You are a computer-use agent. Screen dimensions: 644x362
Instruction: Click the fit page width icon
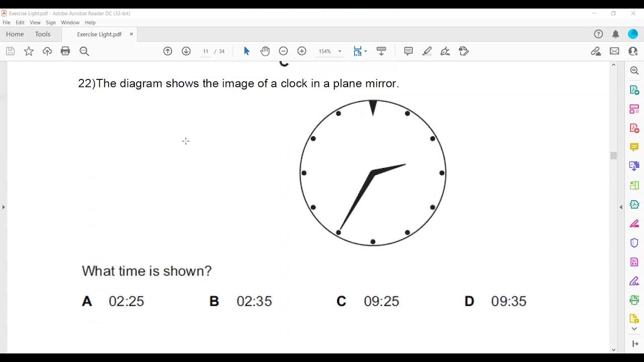(x=358, y=51)
